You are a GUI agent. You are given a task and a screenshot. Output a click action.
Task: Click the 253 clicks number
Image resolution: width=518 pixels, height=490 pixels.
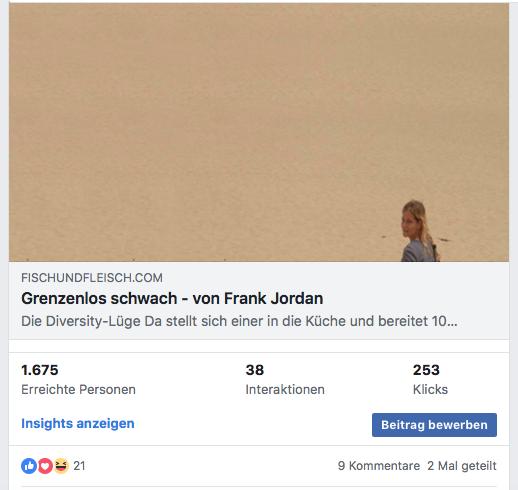(426, 370)
